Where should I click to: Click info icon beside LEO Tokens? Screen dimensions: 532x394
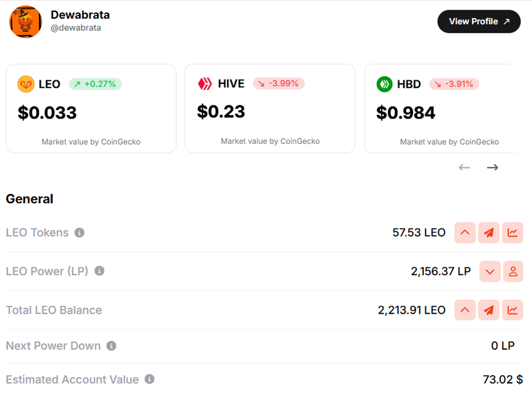(x=80, y=233)
